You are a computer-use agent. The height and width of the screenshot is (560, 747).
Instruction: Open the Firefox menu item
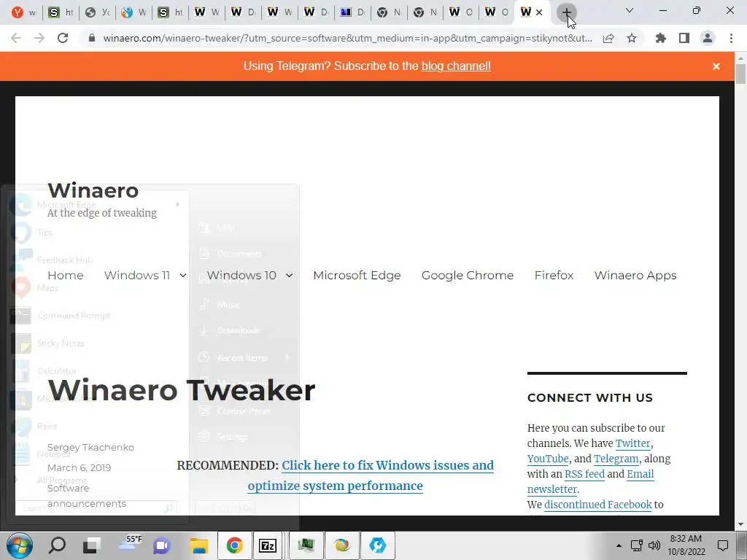[x=554, y=275]
